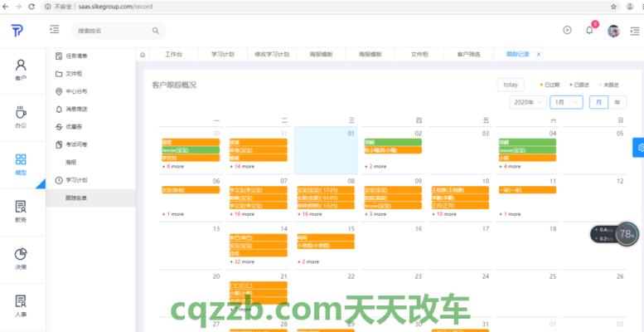Click in the 搜索姓名 search field
This screenshot has width=644, height=332.
pos(112,31)
